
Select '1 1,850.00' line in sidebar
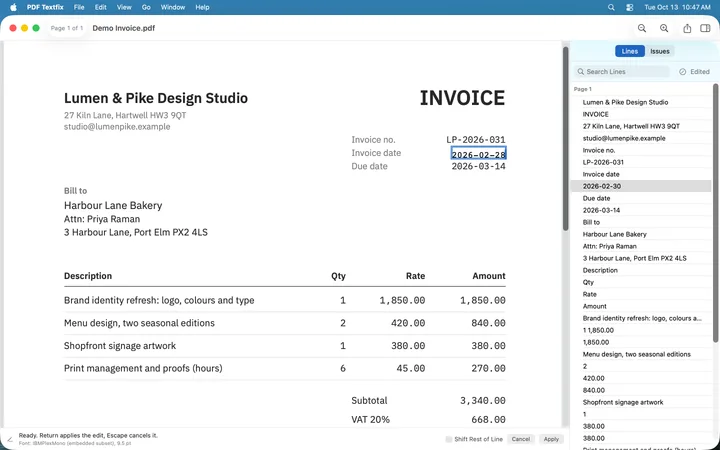(x=641, y=330)
